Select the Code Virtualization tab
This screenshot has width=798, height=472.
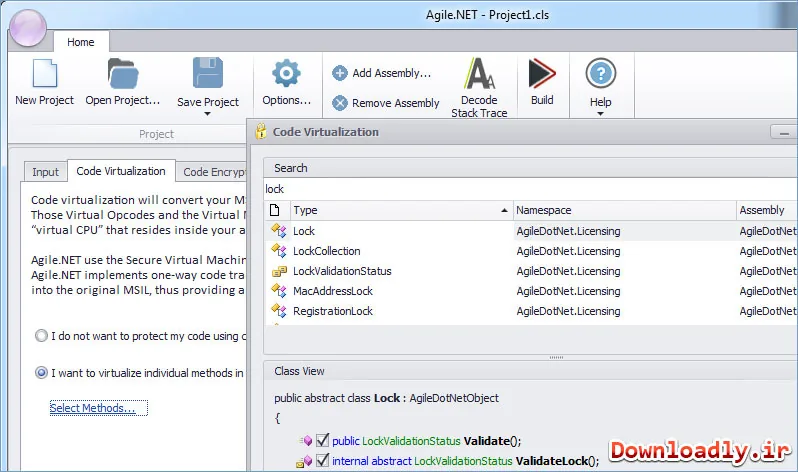[x=121, y=171]
